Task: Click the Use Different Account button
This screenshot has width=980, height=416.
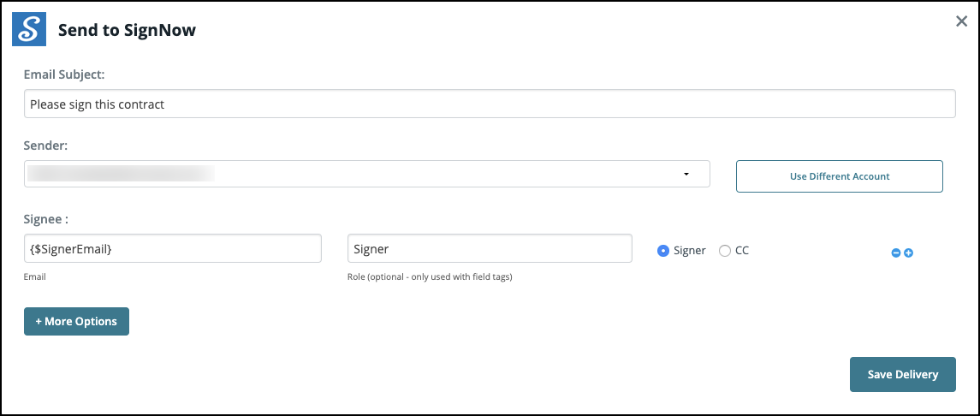Action: [x=839, y=176]
